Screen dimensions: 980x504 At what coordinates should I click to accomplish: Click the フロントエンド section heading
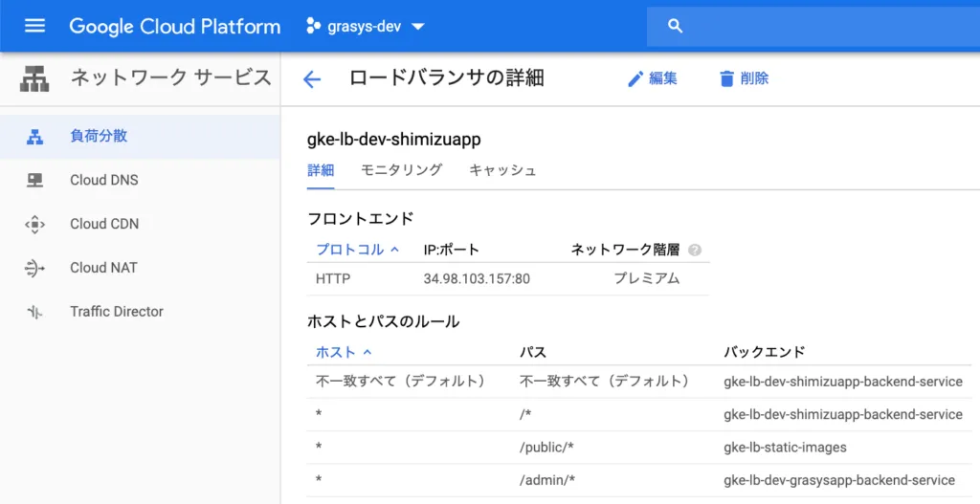[x=361, y=219]
